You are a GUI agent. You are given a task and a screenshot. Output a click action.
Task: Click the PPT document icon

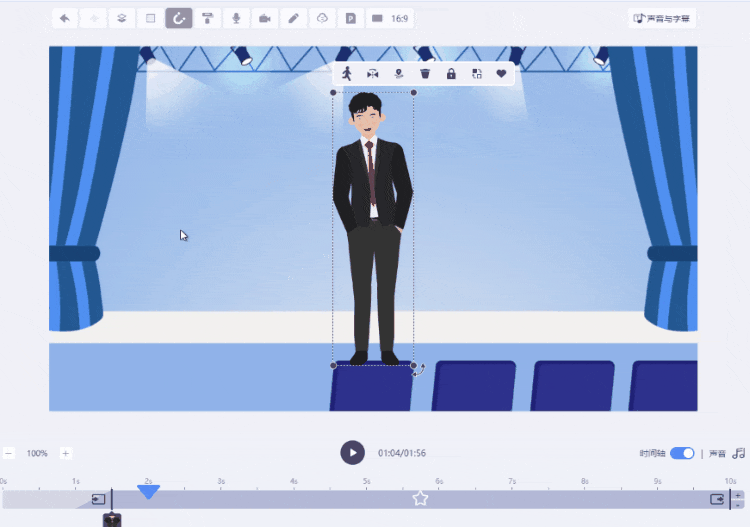351,19
